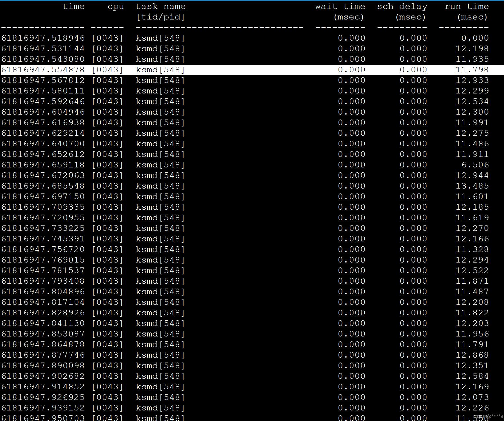The height and width of the screenshot is (421, 504).
Task: Click run time value 11.798 in highlighted row
Action: (x=472, y=70)
